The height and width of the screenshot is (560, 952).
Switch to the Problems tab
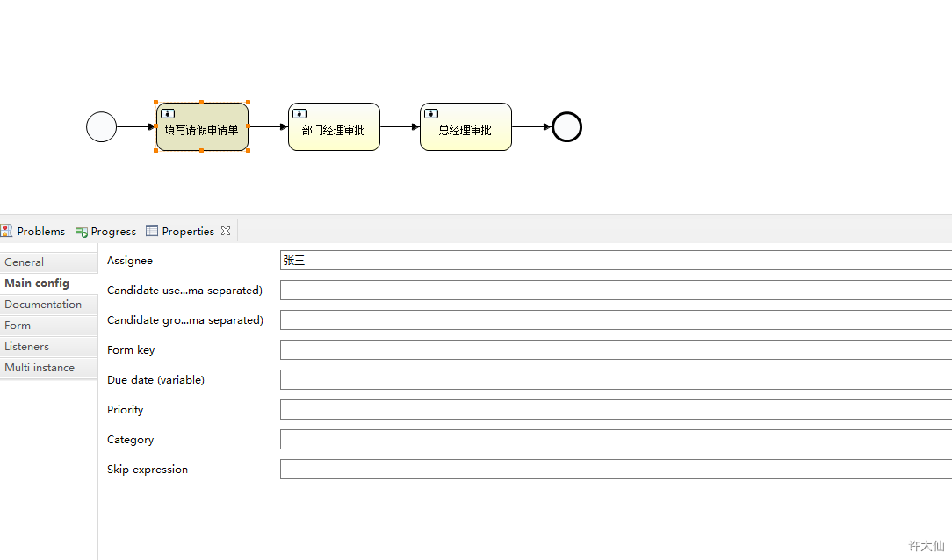pyautogui.click(x=33, y=231)
